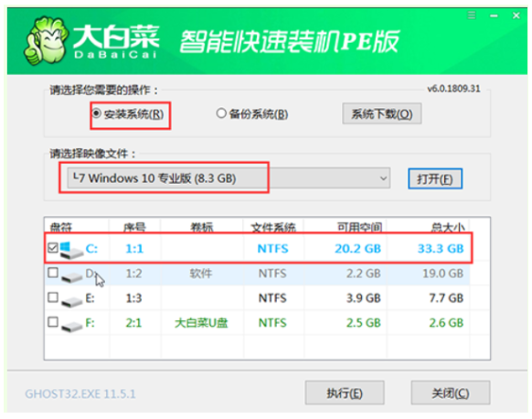The height and width of the screenshot is (419, 532).
Task: Click the Windows 10 专业版 image combo box
Action: click(229, 177)
